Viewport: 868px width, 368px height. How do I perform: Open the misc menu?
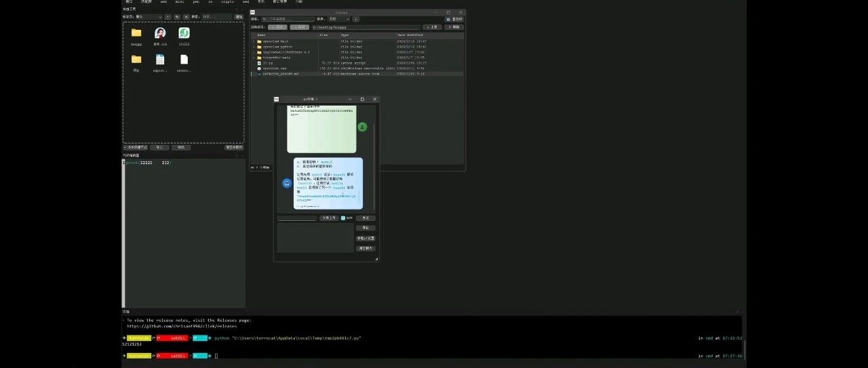point(179,2)
